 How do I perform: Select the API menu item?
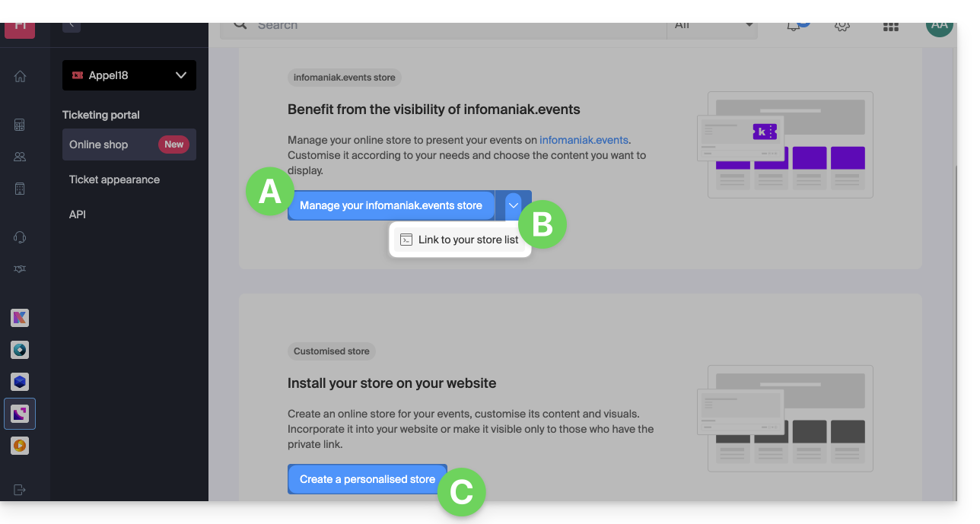tap(78, 214)
